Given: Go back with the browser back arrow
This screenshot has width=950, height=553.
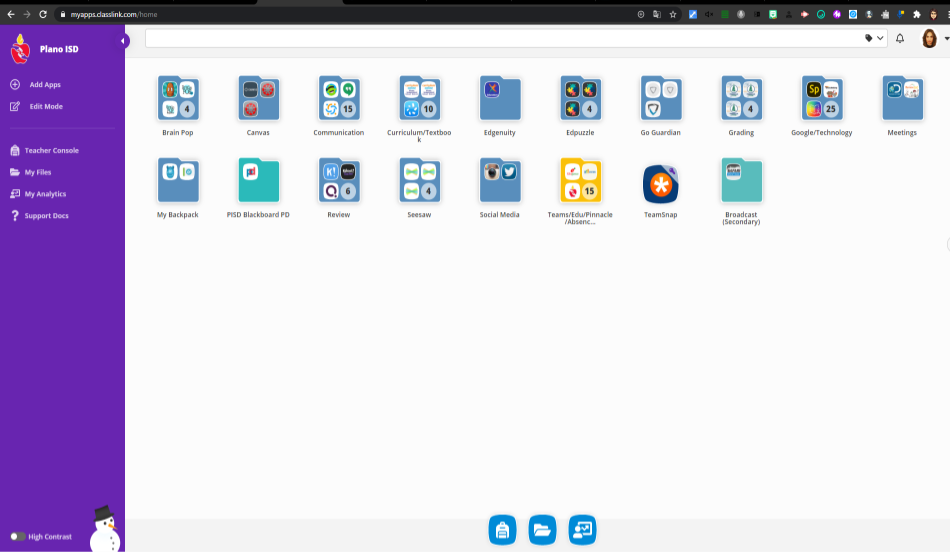Looking at the screenshot, I should [11, 15].
